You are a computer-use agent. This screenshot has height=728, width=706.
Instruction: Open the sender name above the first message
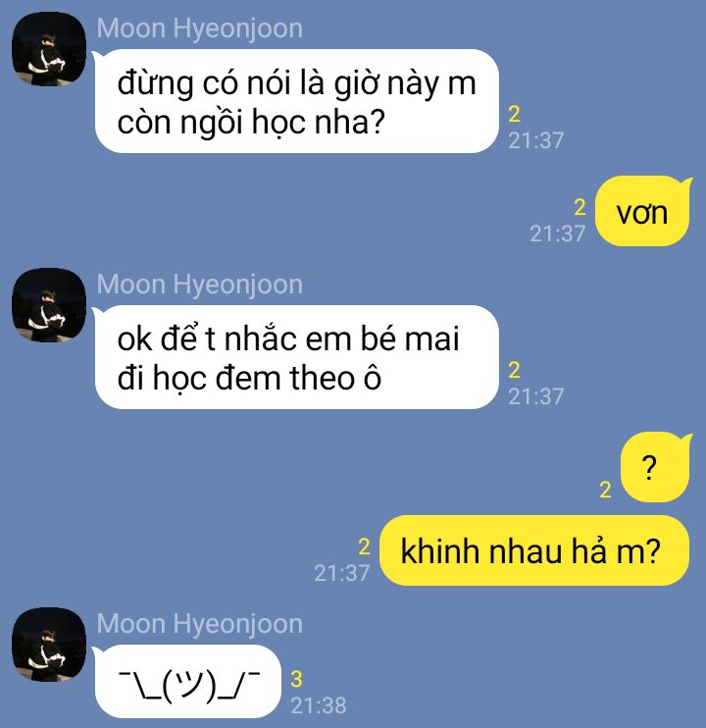[x=199, y=28]
